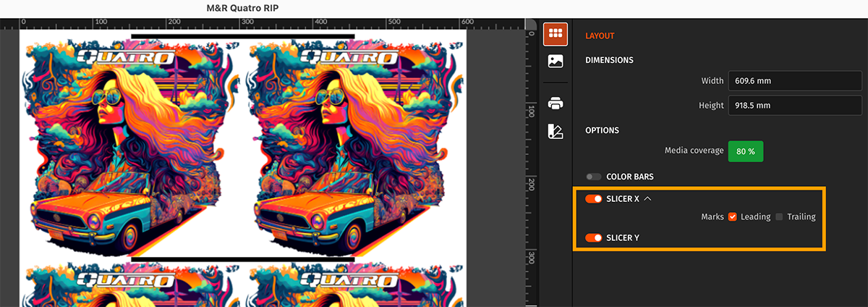This screenshot has height=307, width=868.
Task: Click the COLOR BARS label
Action: (x=630, y=177)
